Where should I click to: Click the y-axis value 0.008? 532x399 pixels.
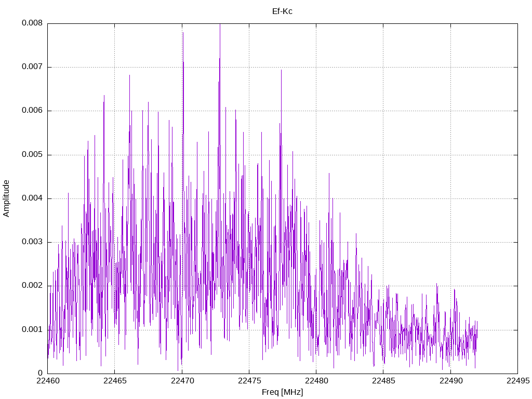point(32,23)
